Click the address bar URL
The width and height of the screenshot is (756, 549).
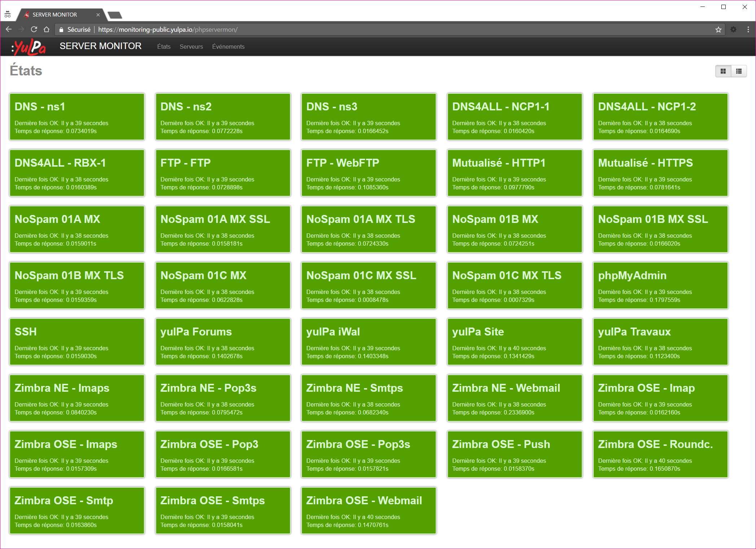click(x=168, y=30)
